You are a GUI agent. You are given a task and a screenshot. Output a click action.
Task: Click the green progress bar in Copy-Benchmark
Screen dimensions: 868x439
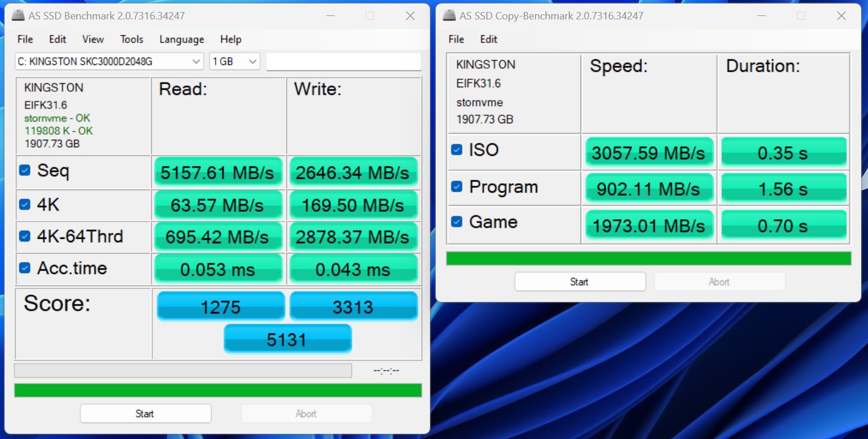(648, 259)
